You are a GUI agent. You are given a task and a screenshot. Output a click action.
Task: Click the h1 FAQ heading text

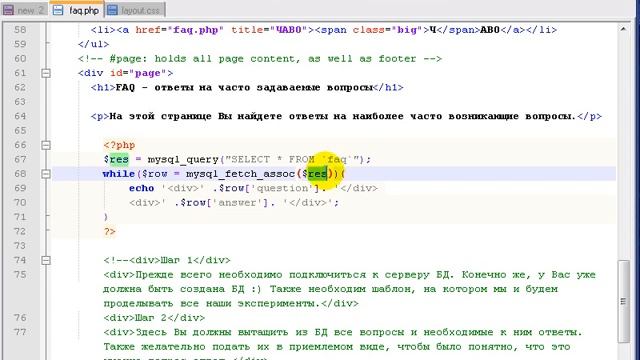pyautogui.click(x=244, y=87)
